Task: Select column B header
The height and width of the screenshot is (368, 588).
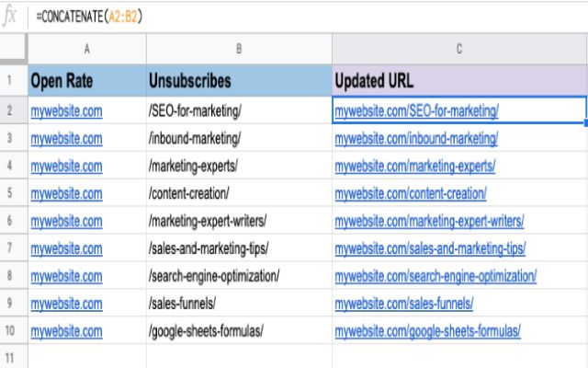Action: tap(238, 49)
